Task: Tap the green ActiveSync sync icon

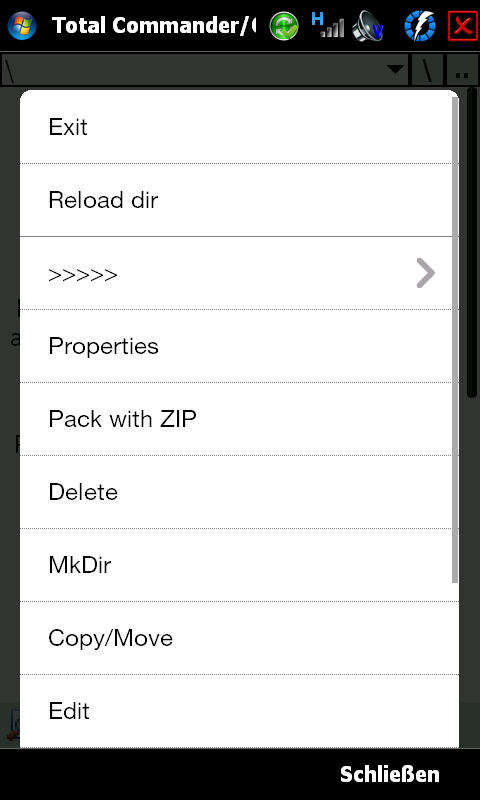Action: 284,26
